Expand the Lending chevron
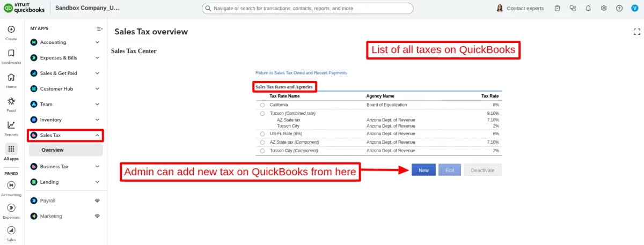644x245 pixels. pyautogui.click(x=97, y=182)
